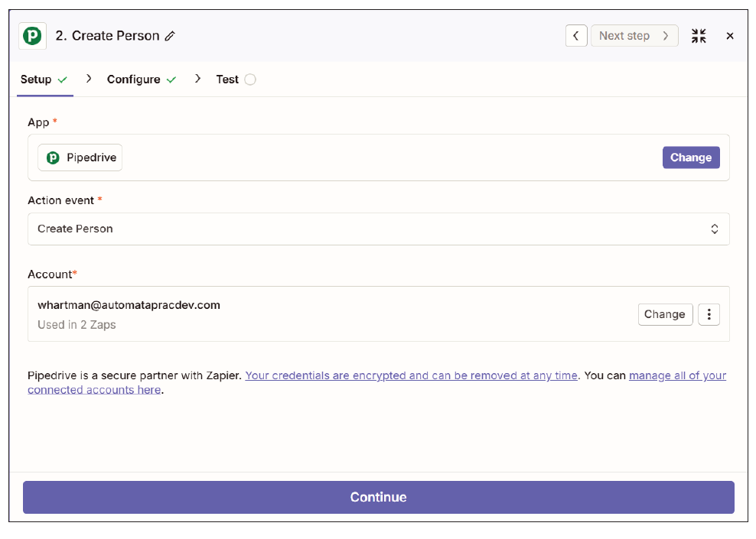Open manage connected accounts link
The width and height of the screenshot is (756, 539).
point(677,375)
